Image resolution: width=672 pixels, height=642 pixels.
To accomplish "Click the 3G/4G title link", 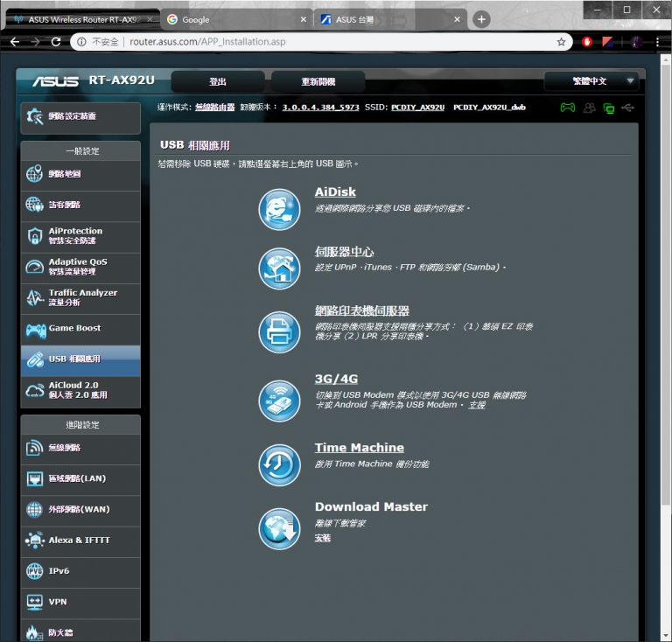I will [336, 379].
